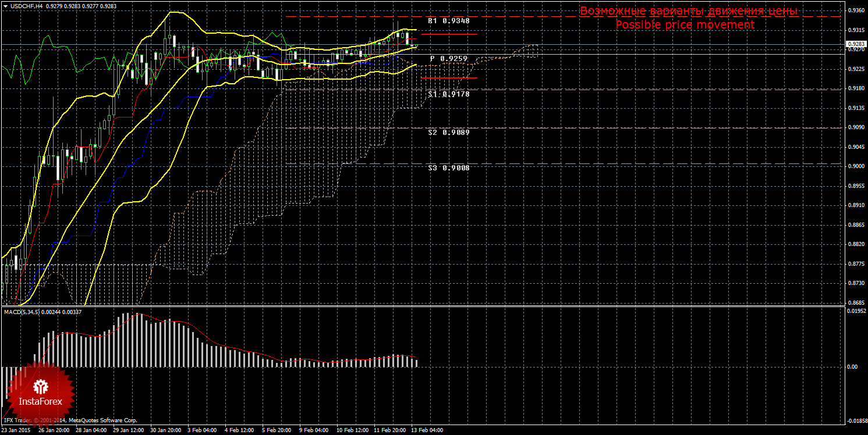Click the 9 Feb 04:00 time axis label
This screenshot has width=868, height=435.
click(x=313, y=431)
